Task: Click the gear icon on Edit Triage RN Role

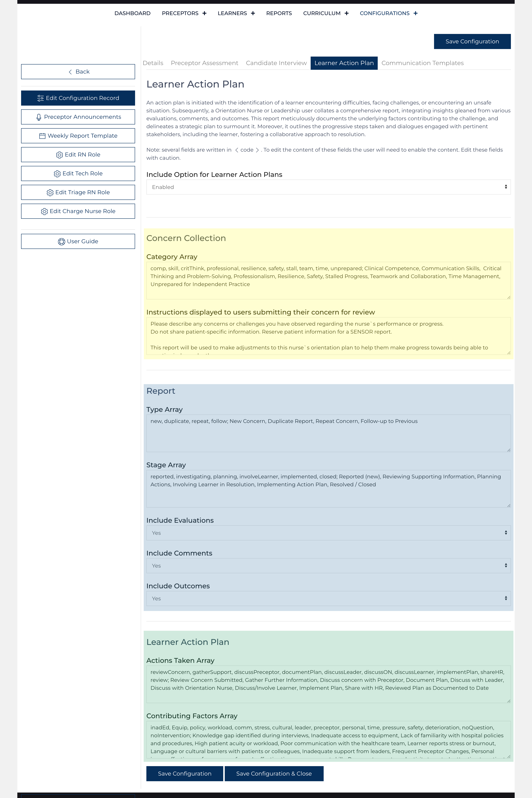Action: tap(50, 193)
